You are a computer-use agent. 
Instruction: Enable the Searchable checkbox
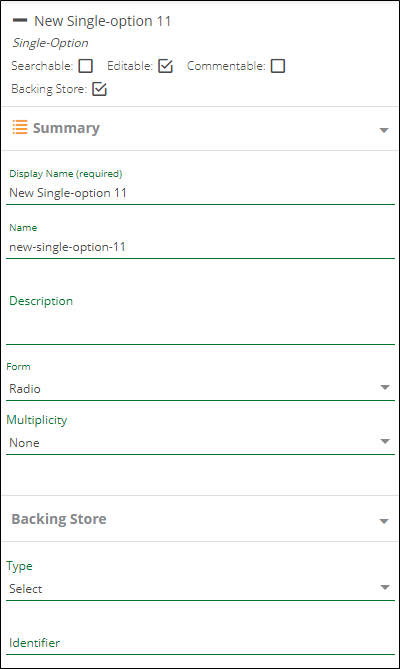(86, 66)
